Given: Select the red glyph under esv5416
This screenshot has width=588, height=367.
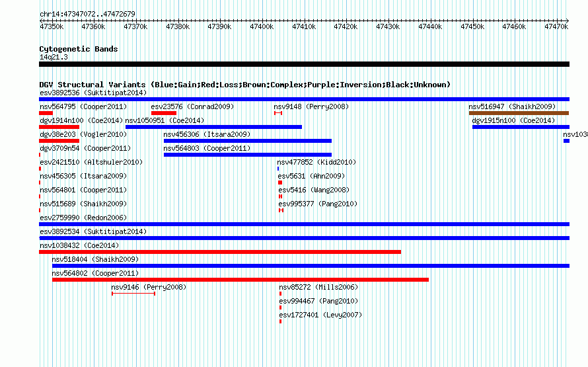Looking at the screenshot, I should point(281,196).
